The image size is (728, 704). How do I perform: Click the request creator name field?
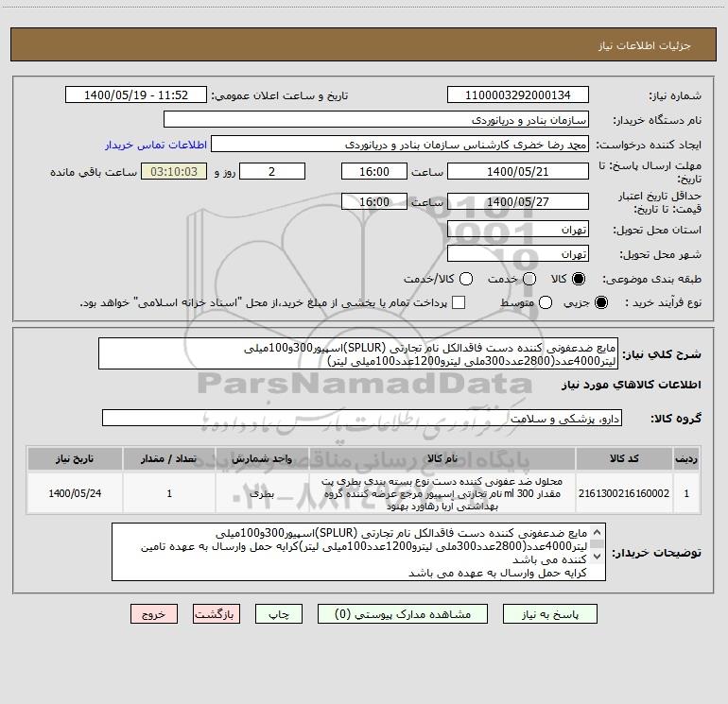pyautogui.click(x=400, y=144)
